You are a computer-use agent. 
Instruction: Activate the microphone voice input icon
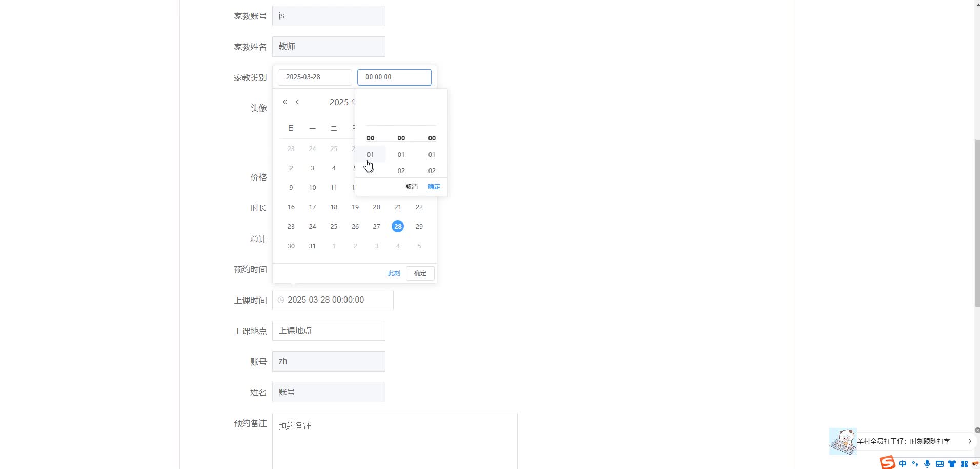pos(927,463)
